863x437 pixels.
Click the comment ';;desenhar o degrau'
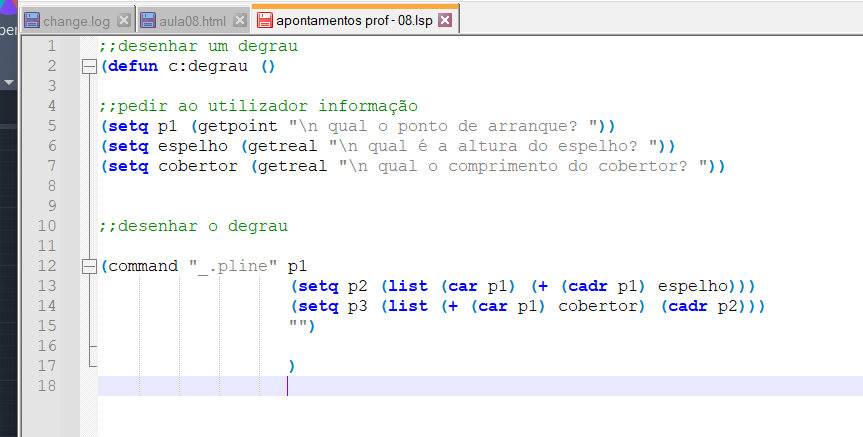194,226
